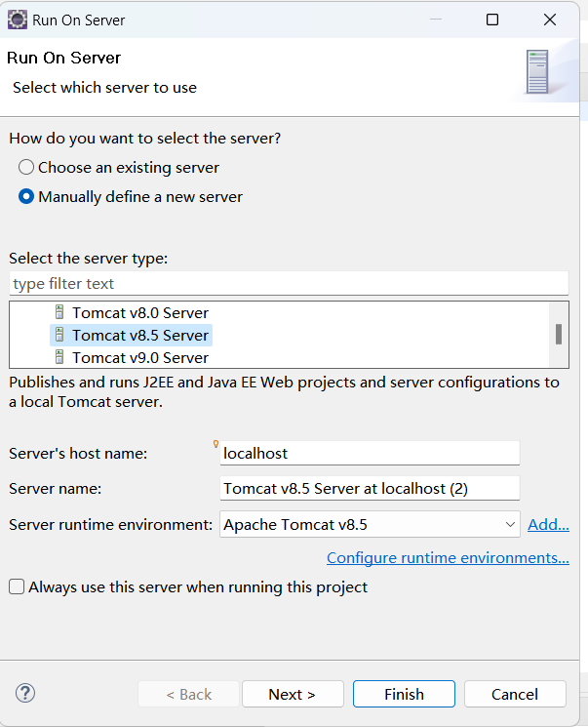Open help via question mark icon
The height and width of the screenshot is (727, 588).
click(x=25, y=693)
